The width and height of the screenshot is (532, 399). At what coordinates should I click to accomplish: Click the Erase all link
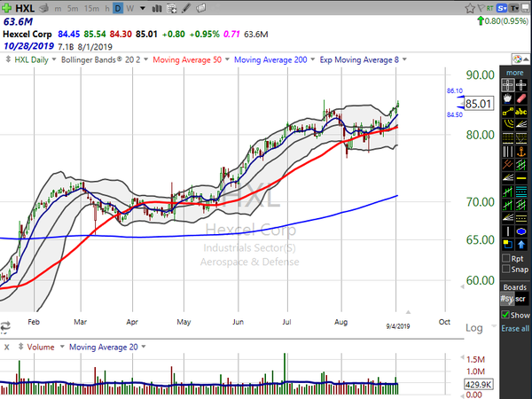coord(515,328)
